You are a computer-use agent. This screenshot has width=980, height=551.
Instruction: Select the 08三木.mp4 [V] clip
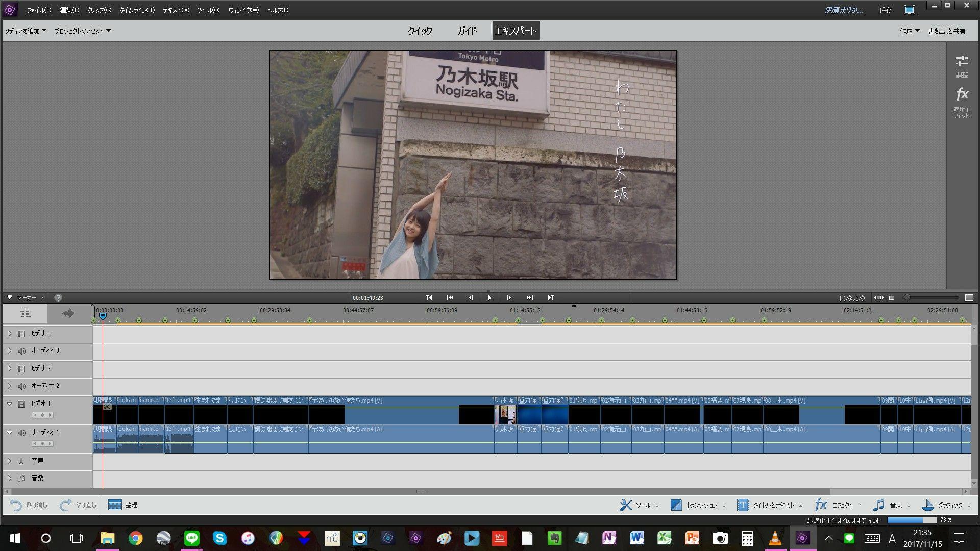click(x=822, y=410)
